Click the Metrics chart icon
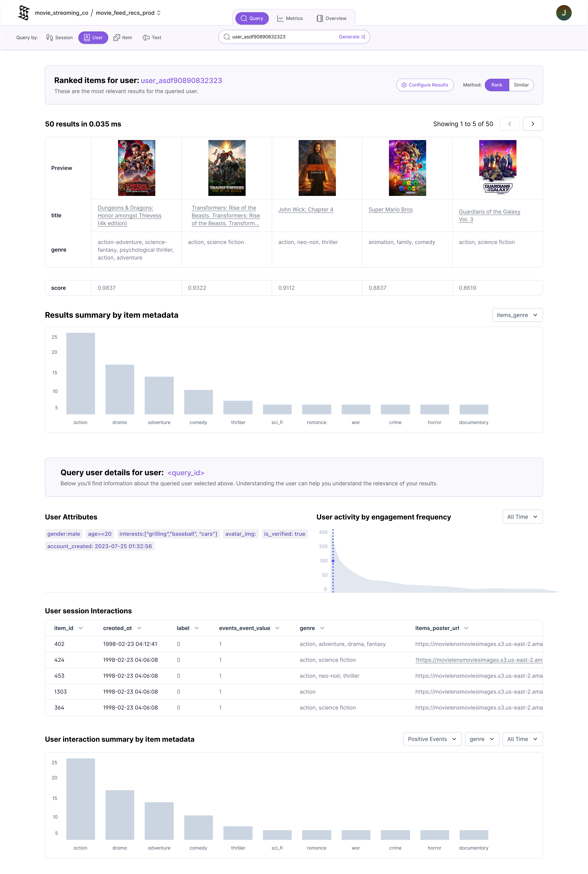The image size is (588, 874). [x=280, y=18]
